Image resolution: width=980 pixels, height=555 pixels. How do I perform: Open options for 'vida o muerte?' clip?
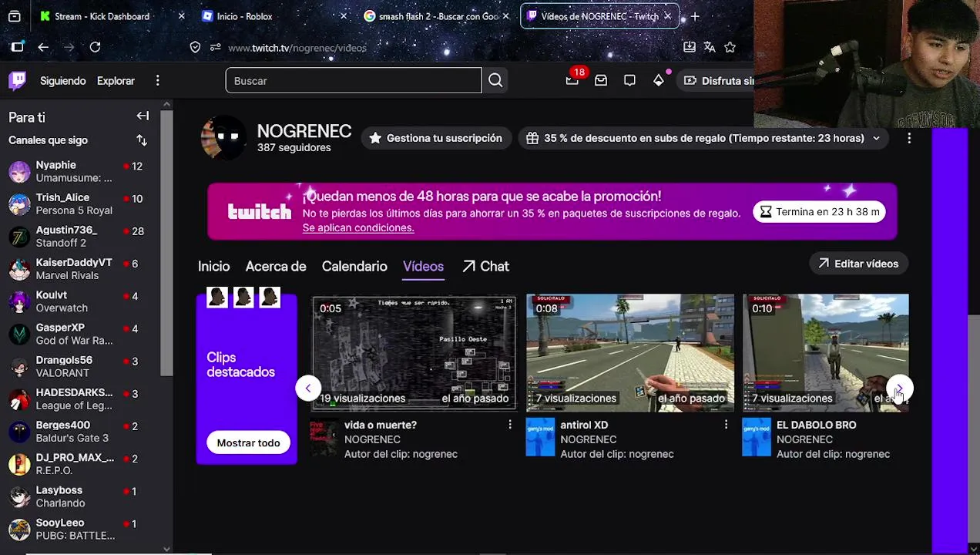(x=509, y=425)
